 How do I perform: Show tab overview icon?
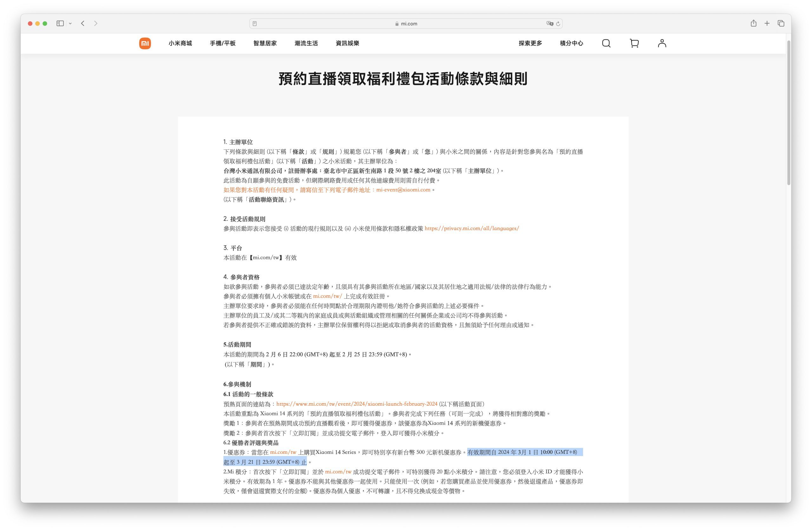click(781, 23)
